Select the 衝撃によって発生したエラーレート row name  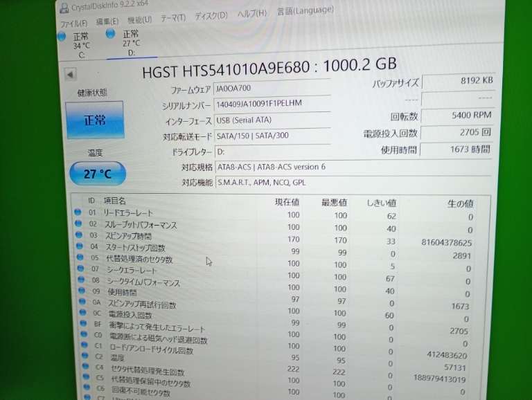point(157,327)
